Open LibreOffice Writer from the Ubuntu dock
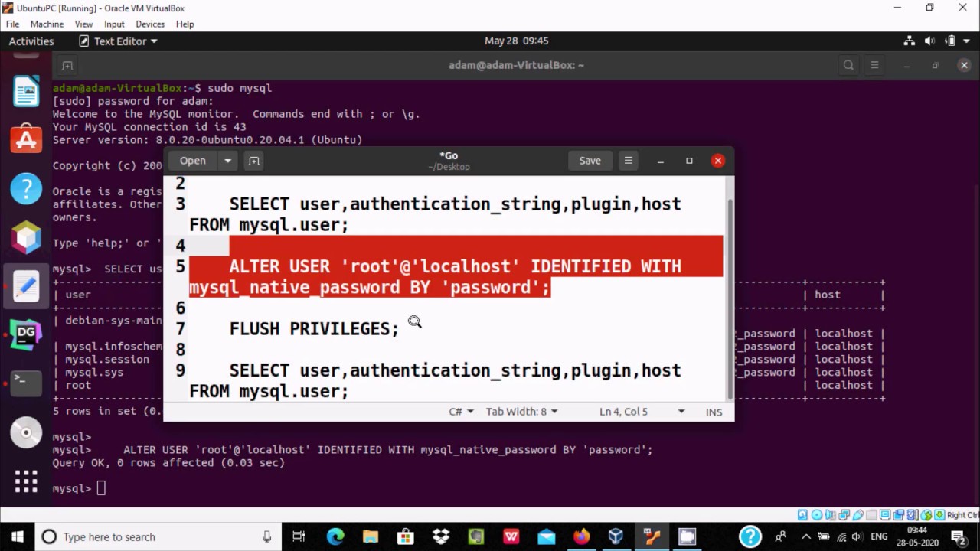Image resolution: width=980 pixels, height=551 pixels. pyautogui.click(x=26, y=93)
